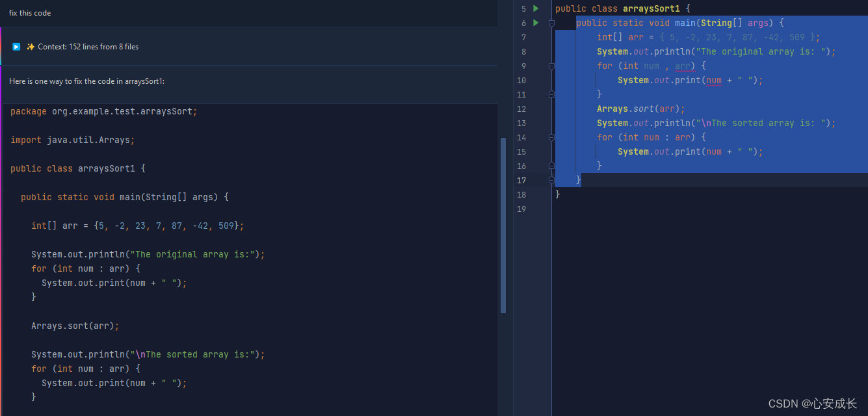Click the "fix this code" prompt message
The width and height of the screenshot is (868, 416).
pyautogui.click(x=29, y=12)
